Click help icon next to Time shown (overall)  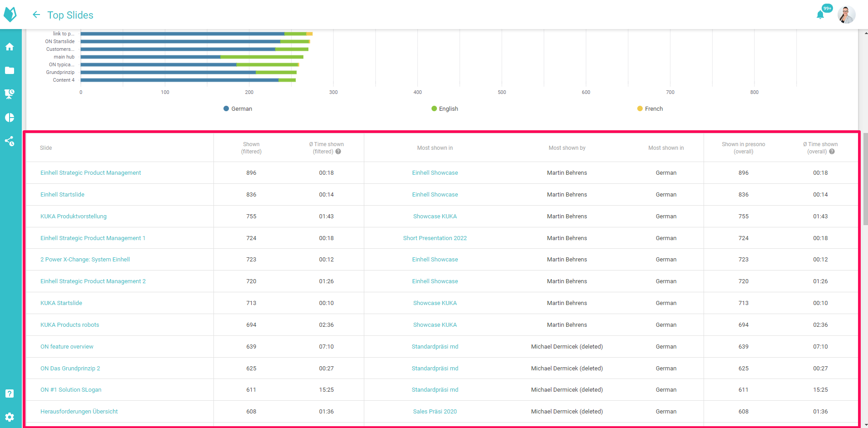pyautogui.click(x=832, y=152)
